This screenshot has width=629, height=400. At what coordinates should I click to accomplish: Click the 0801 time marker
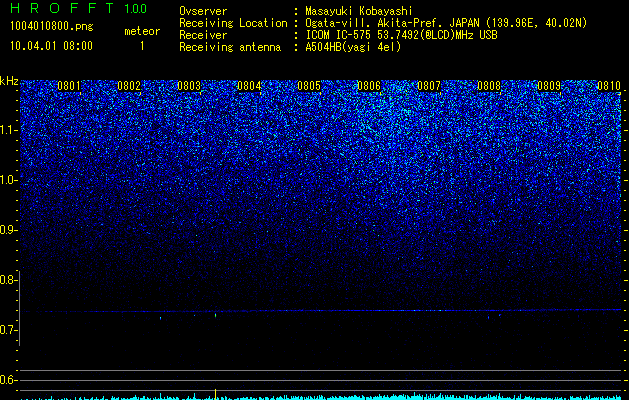[x=69, y=86]
